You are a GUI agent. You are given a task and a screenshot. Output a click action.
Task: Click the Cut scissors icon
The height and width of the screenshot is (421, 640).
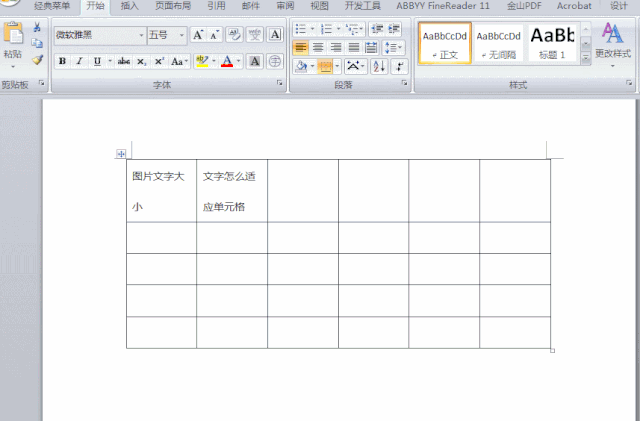[x=37, y=27]
